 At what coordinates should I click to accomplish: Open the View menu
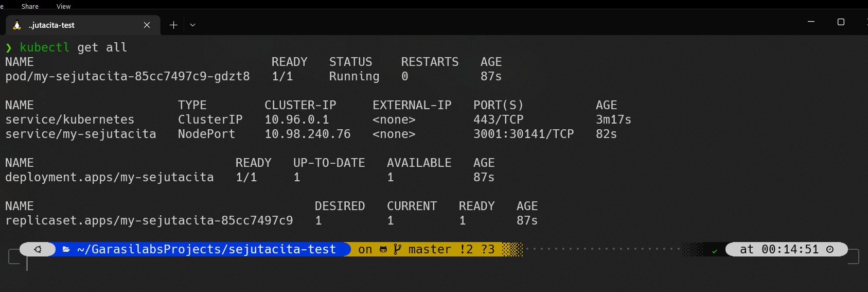tap(63, 6)
